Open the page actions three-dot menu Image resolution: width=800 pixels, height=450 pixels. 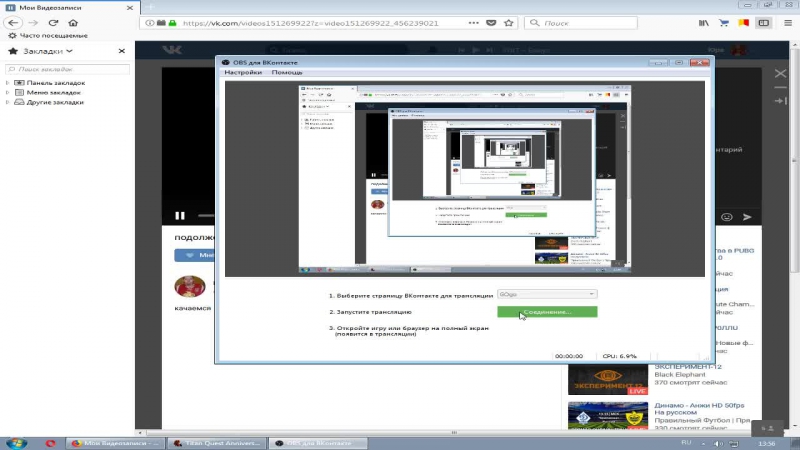tap(473, 23)
